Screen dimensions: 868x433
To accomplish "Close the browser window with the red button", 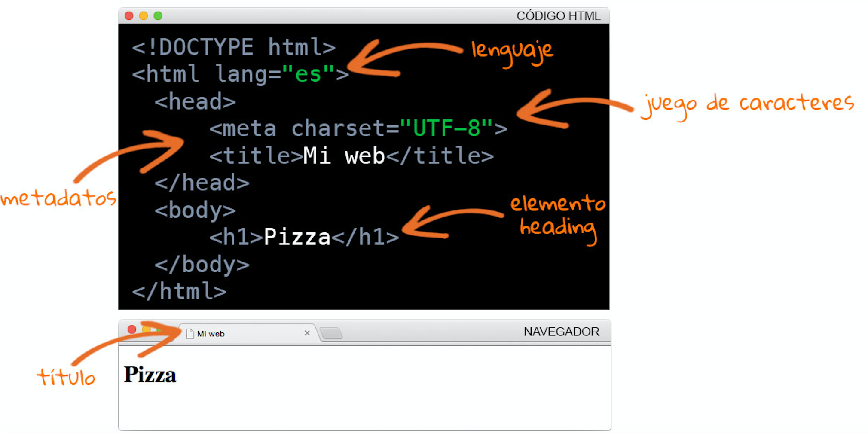I will pos(132,329).
